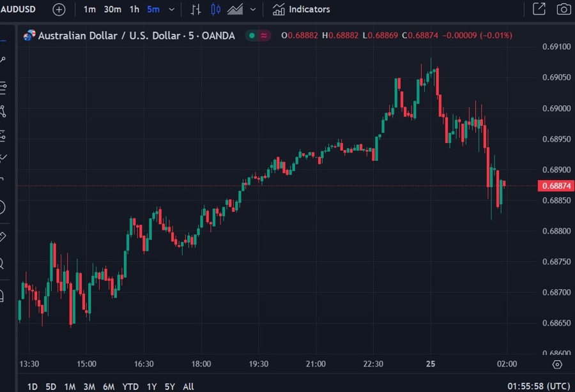This screenshot has height=392, width=575.
Task: Switch to candles chart style
Action: (x=216, y=10)
